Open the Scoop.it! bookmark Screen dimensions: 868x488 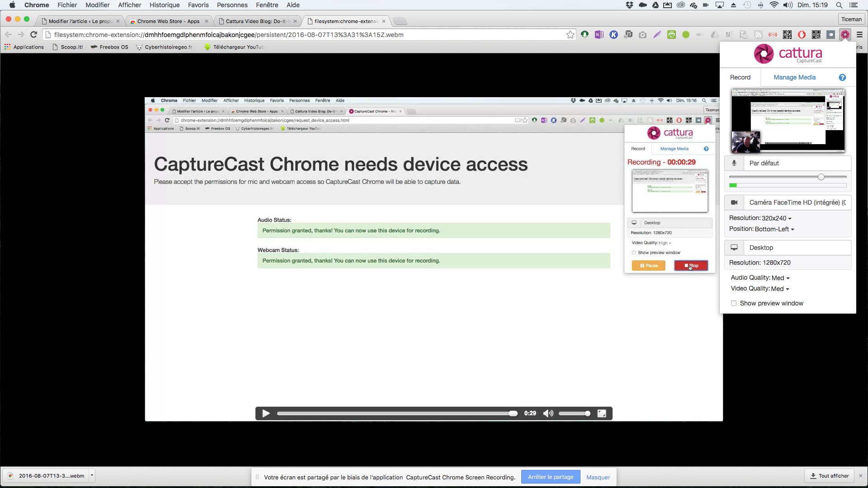(68, 47)
